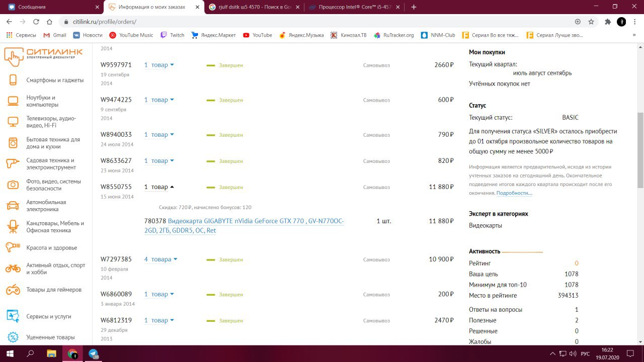Open Товары для геймеров category link
This screenshot has height=362, width=644.
54,290
